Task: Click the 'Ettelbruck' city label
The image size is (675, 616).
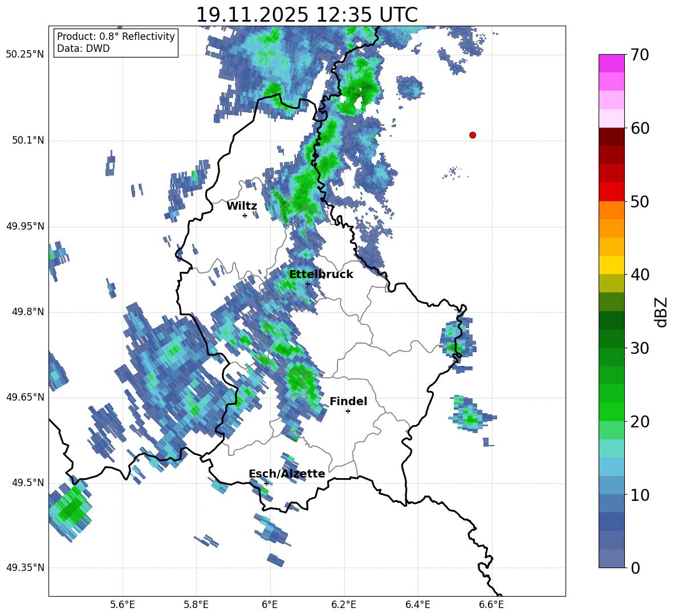Action: pos(321,274)
